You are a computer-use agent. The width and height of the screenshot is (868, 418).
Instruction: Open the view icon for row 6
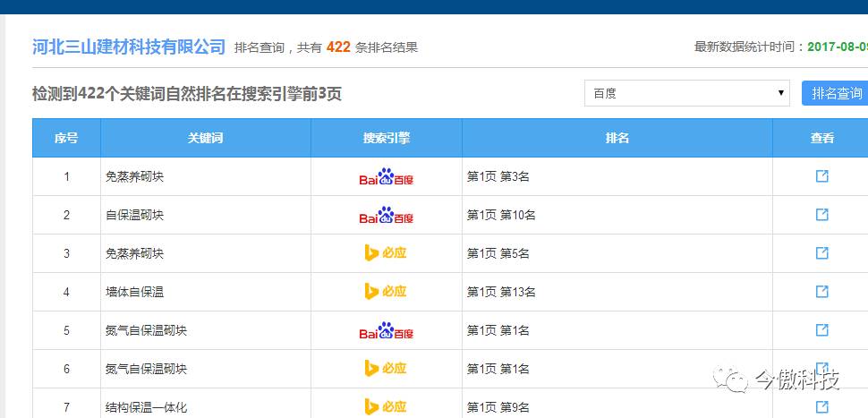pyautogui.click(x=821, y=368)
